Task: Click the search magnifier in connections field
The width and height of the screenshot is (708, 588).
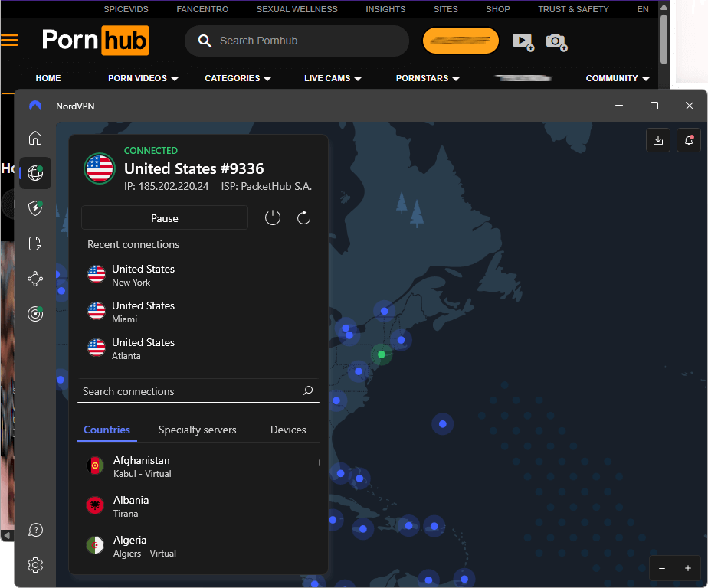Action: [x=308, y=390]
